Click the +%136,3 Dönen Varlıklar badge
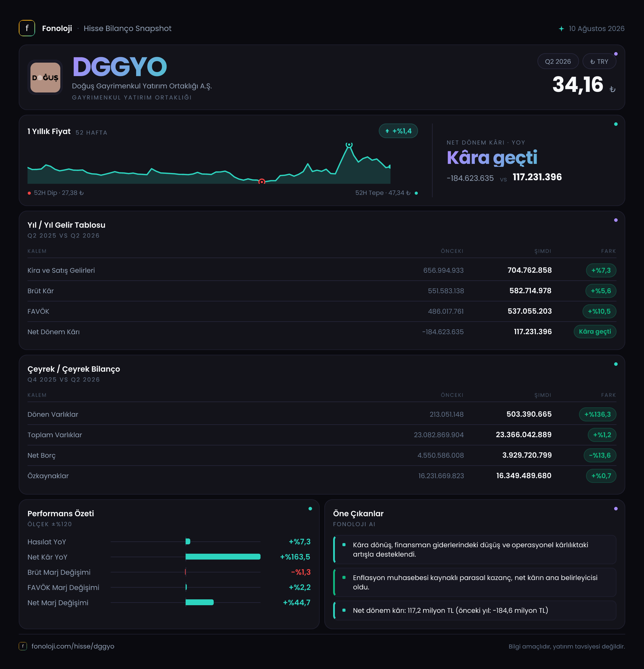Screen dimensions: 644x669 (597, 414)
